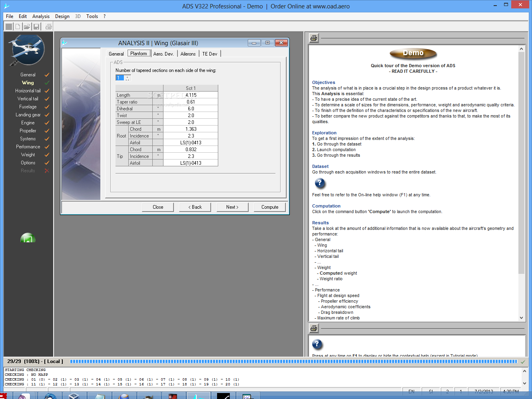
Task: Select Systems in the sidebar
Action: pos(28,139)
